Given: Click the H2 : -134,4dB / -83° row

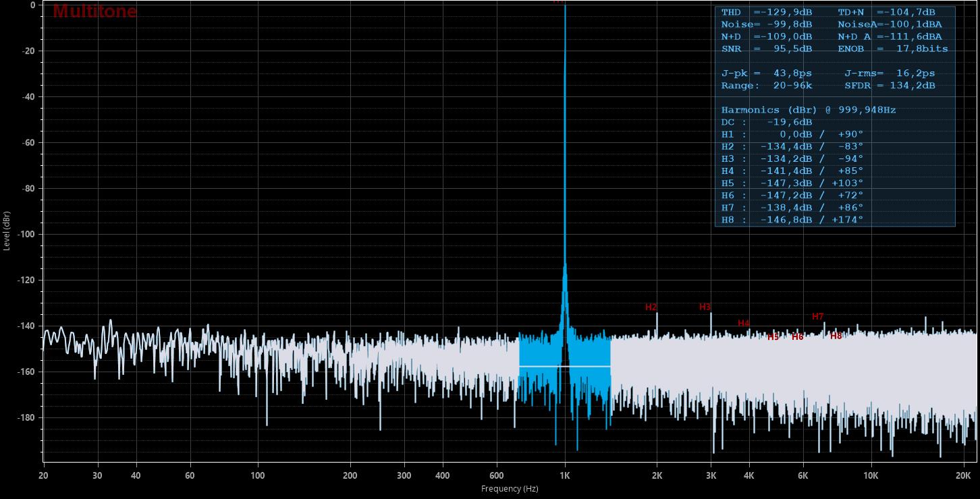Looking at the screenshot, I should 792,146.
